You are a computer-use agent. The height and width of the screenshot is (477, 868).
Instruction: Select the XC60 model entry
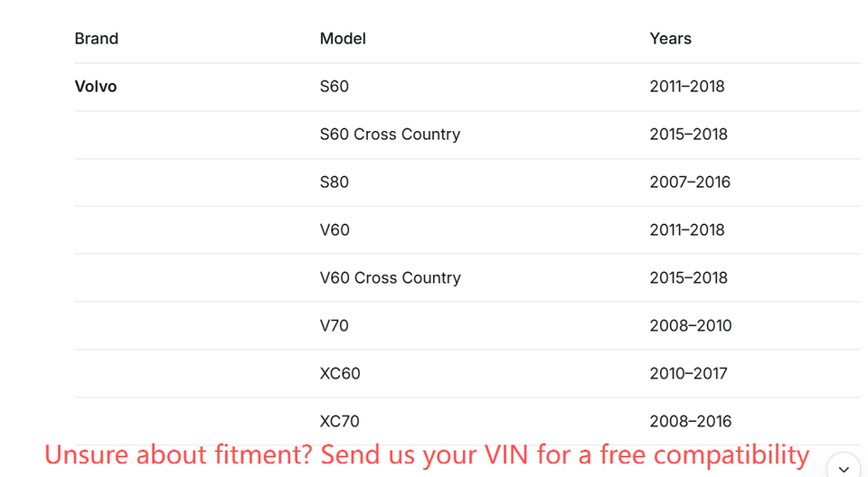[x=340, y=374]
